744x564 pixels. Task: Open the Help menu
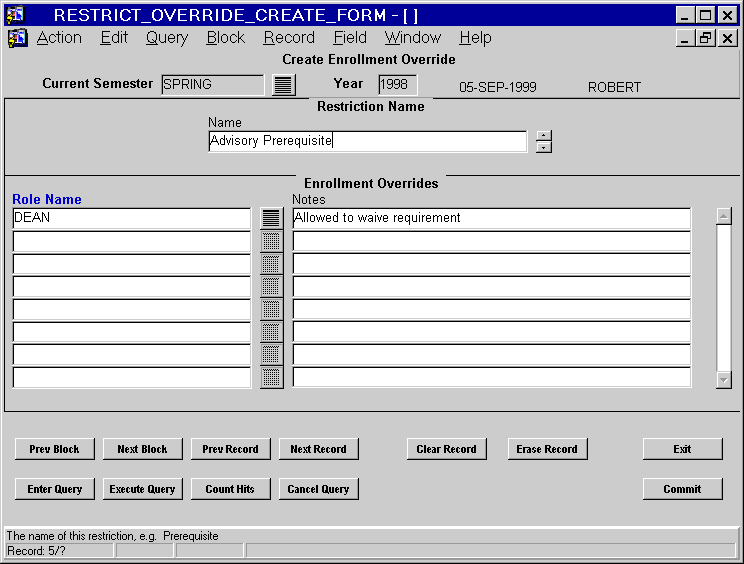pos(475,37)
